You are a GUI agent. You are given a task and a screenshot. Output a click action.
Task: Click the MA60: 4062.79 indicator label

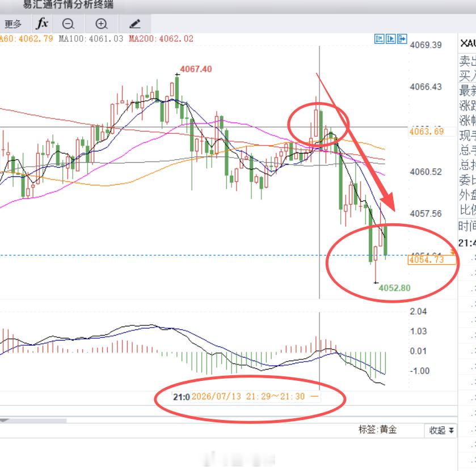27,39
